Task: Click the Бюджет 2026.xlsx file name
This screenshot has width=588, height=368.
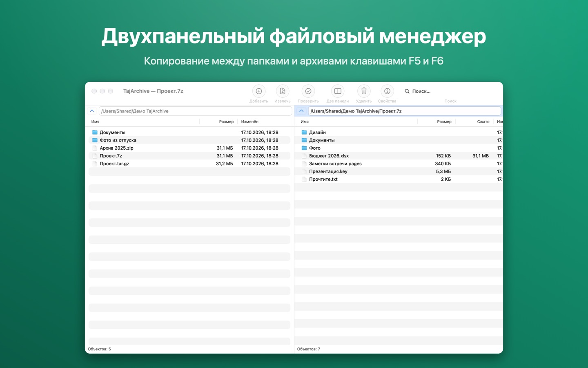Action: coord(329,156)
